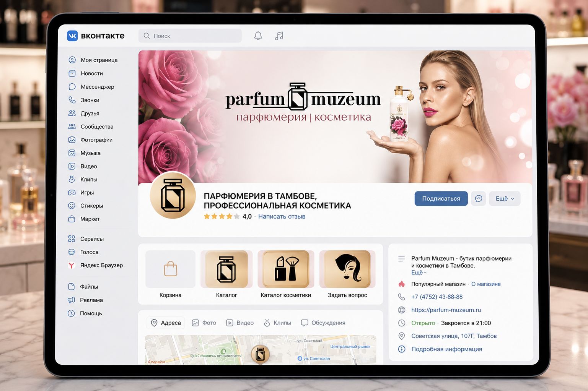
Task: Open the Корзина cart tile
Action: tap(170, 275)
